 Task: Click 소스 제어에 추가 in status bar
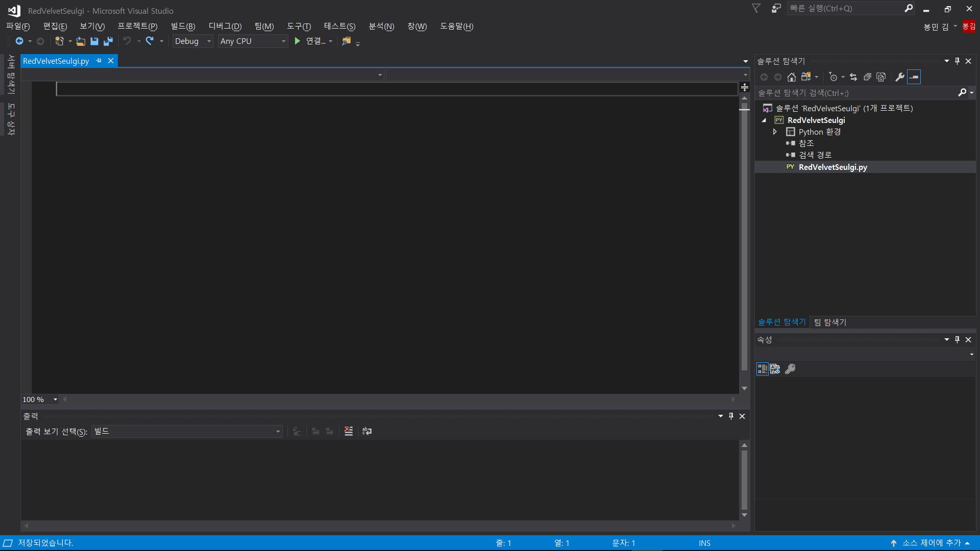pyautogui.click(x=931, y=543)
